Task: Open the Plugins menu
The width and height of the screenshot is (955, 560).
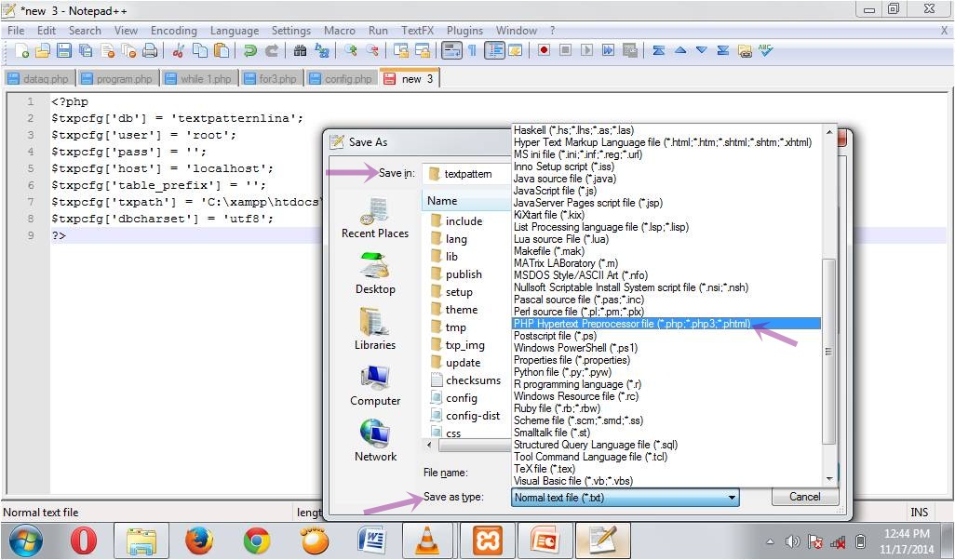Action: click(464, 31)
